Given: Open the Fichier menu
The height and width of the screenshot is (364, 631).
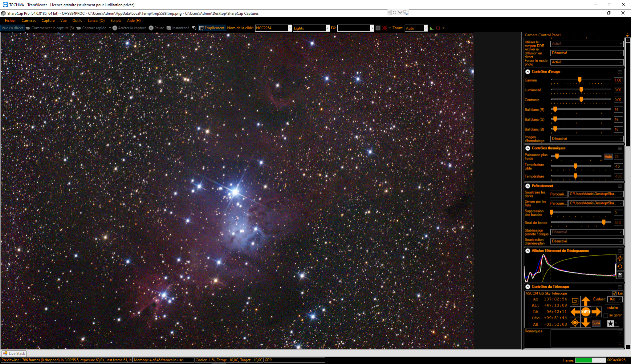Looking at the screenshot, I should (10, 21).
